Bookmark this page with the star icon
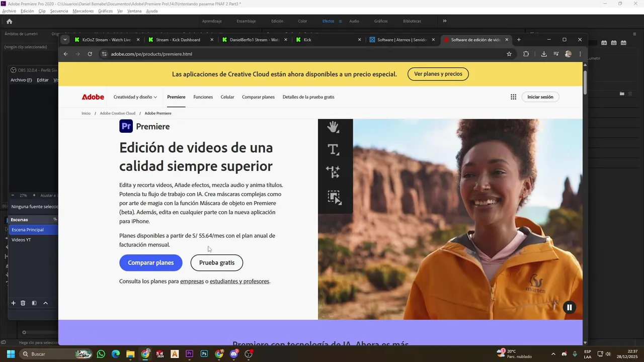Viewport: 644px width, 362px height. 509,54
